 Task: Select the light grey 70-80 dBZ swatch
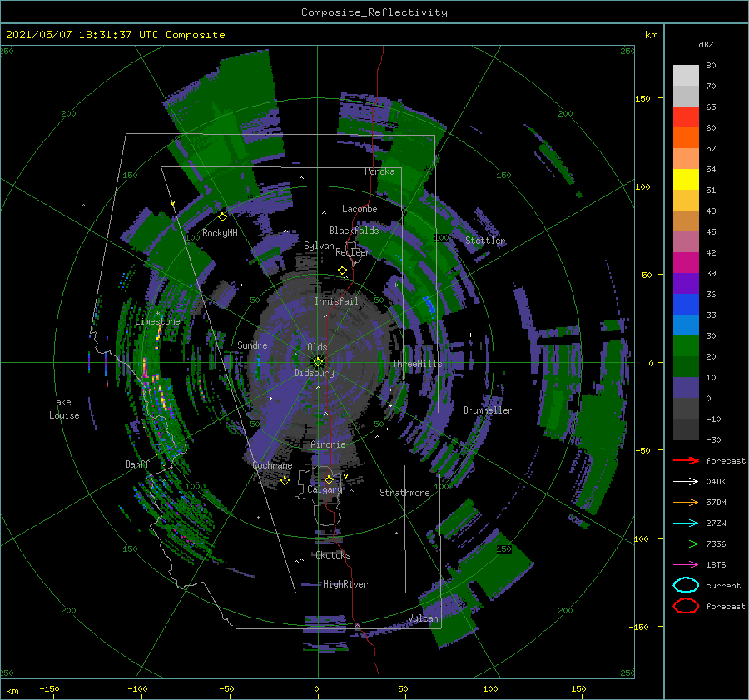686,76
